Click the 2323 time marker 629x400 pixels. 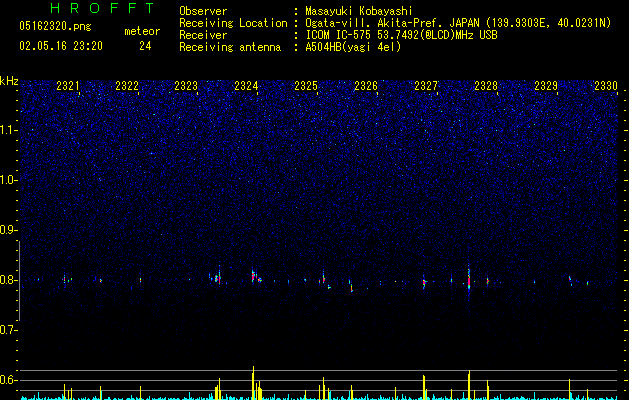click(186, 86)
